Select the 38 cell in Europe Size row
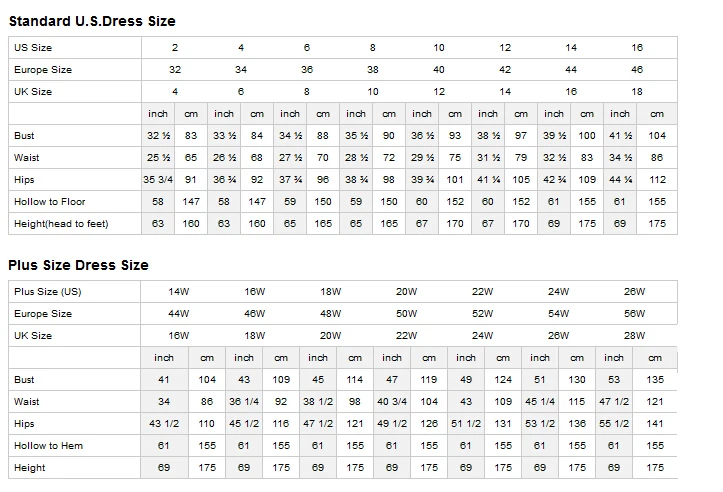723x492 pixels. pos(372,70)
